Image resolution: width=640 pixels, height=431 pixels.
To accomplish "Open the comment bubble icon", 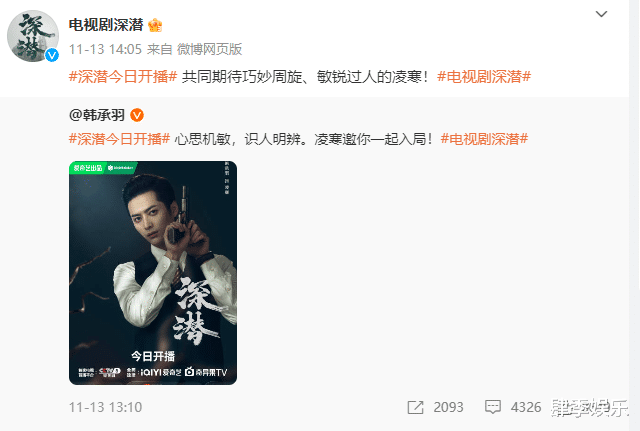I will (x=493, y=407).
